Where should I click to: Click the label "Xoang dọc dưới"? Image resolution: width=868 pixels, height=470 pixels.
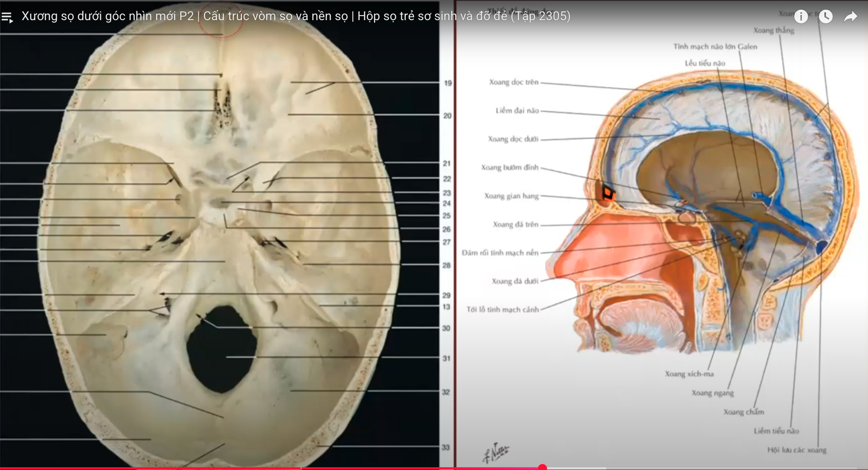(513, 139)
